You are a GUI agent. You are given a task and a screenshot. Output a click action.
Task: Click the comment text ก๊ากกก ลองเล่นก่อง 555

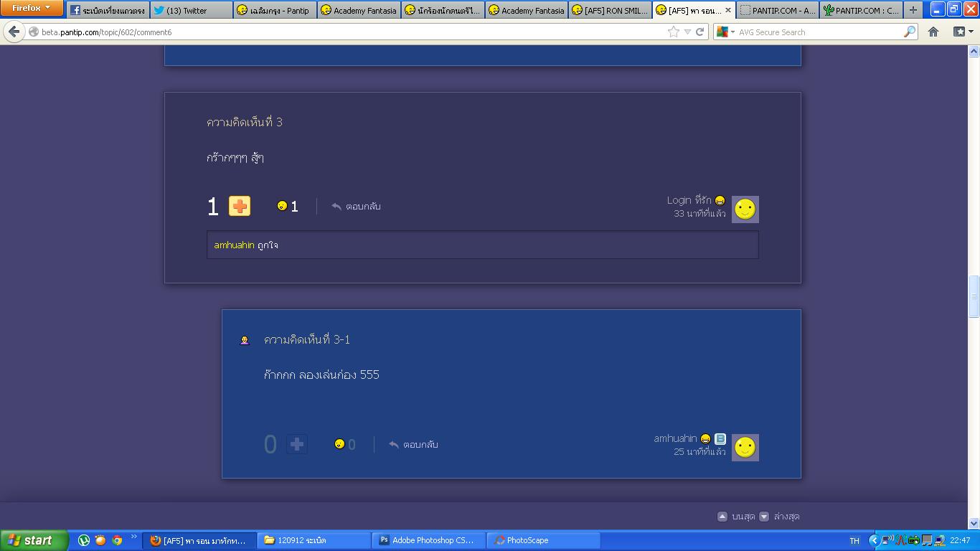tap(321, 375)
